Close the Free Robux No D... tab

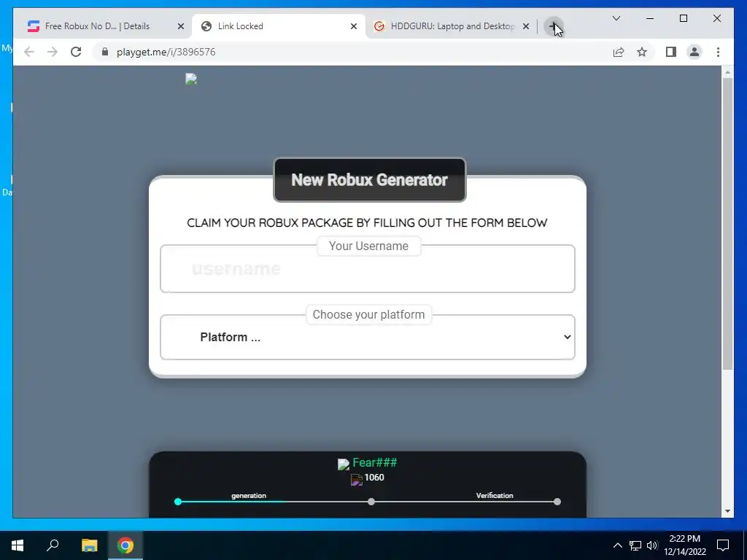181,27
